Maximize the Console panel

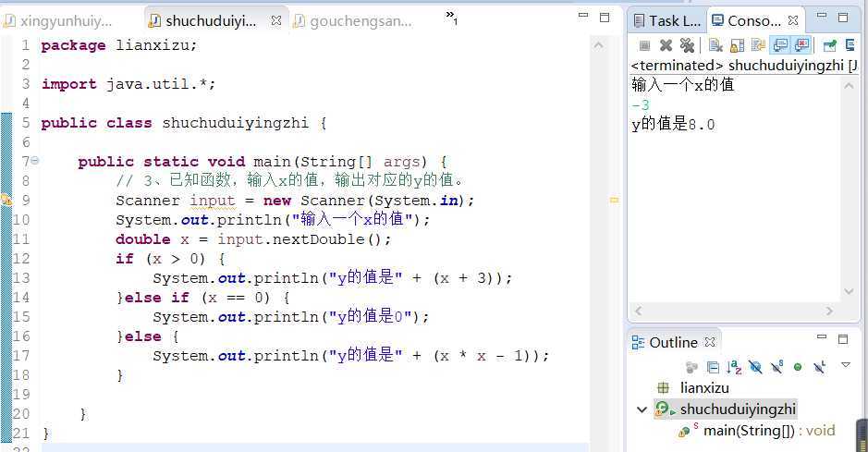(843, 18)
